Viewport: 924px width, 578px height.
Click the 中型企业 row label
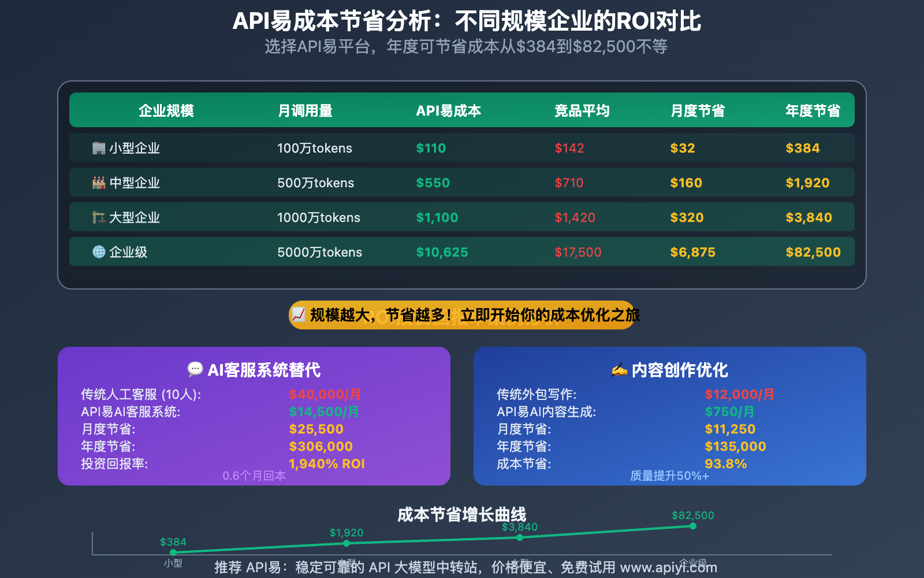135,183
